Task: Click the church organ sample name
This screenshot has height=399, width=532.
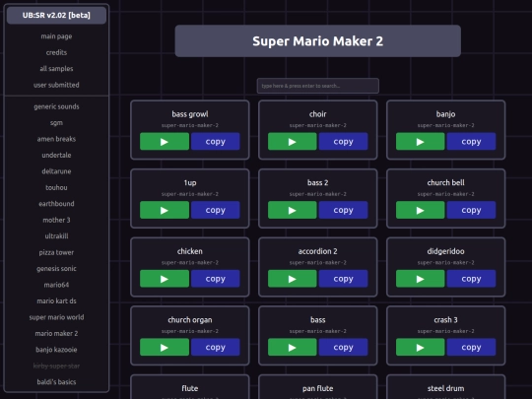Action: tap(190, 320)
